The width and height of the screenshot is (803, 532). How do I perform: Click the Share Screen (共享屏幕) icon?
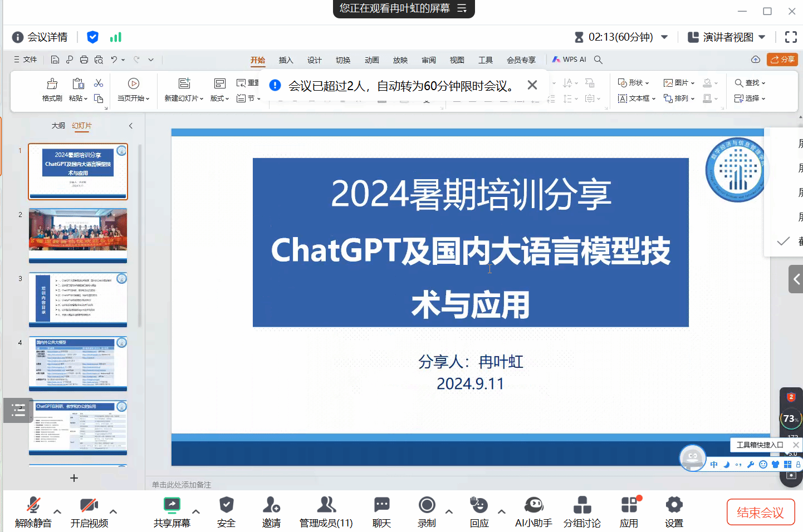(x=172, y=505)
